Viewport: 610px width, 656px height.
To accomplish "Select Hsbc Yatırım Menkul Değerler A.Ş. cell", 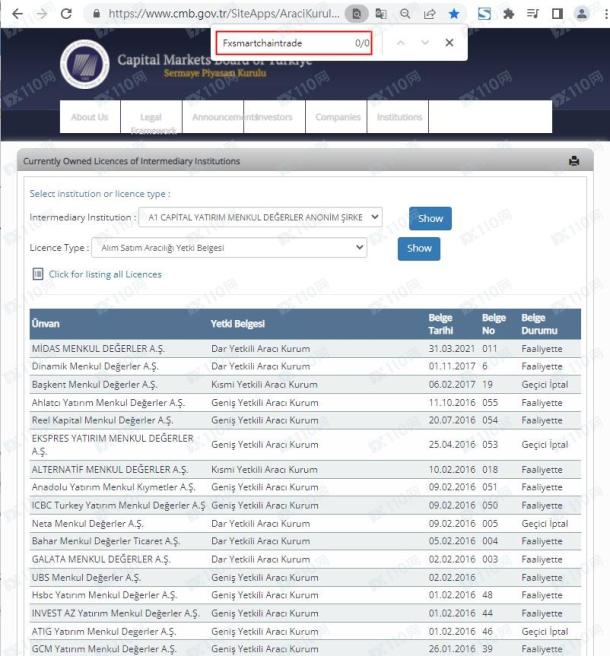I will 105,595.
